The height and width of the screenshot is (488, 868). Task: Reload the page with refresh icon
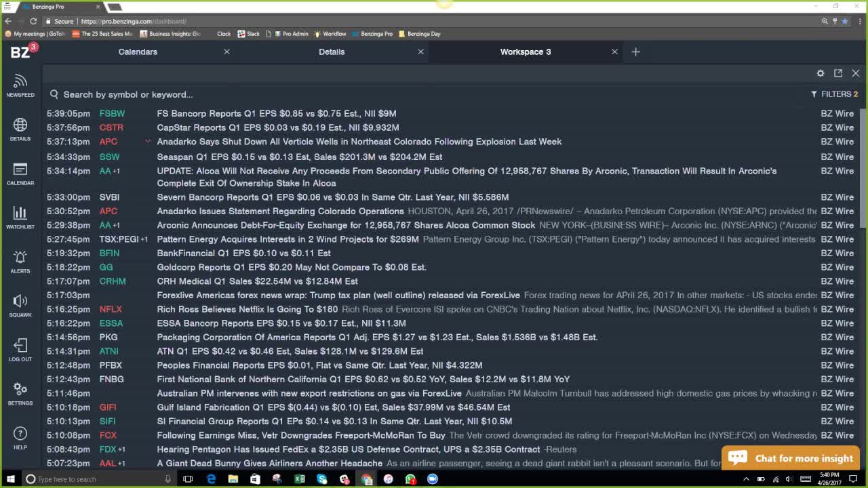pos(33,21)
